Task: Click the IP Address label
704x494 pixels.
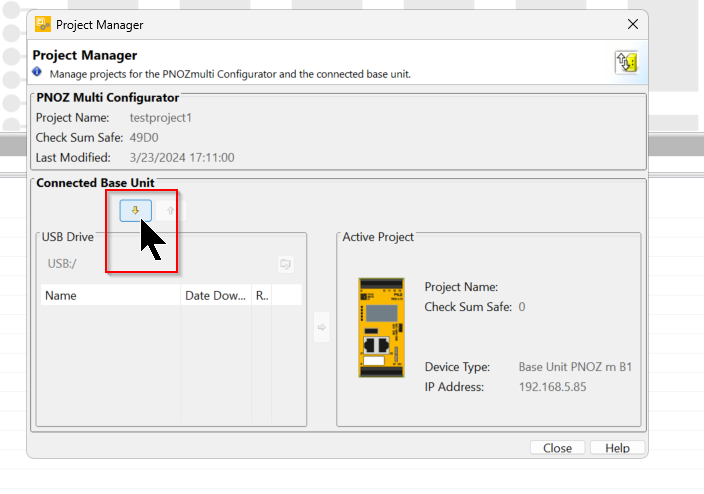Action: 454,387
